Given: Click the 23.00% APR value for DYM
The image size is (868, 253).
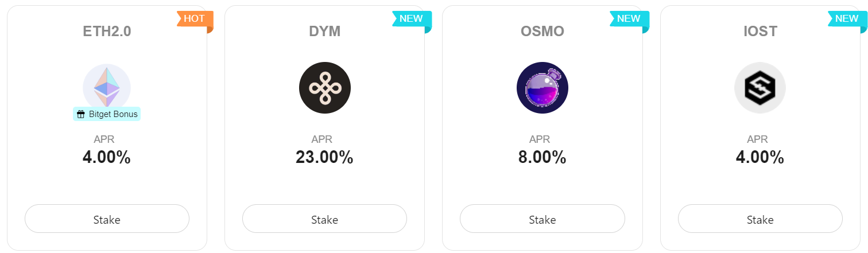Looking at the screenshot, I should (x=324, y=157).
